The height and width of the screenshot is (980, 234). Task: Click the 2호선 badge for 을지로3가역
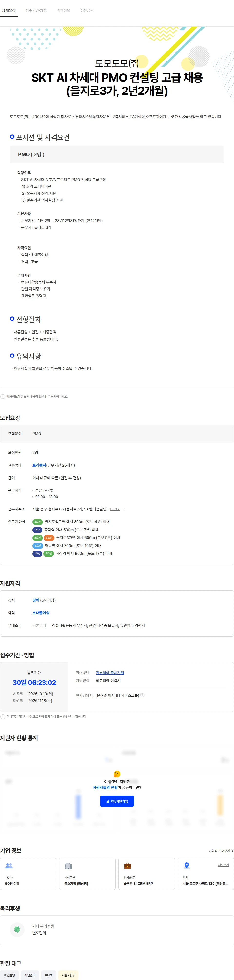[37, 538]
